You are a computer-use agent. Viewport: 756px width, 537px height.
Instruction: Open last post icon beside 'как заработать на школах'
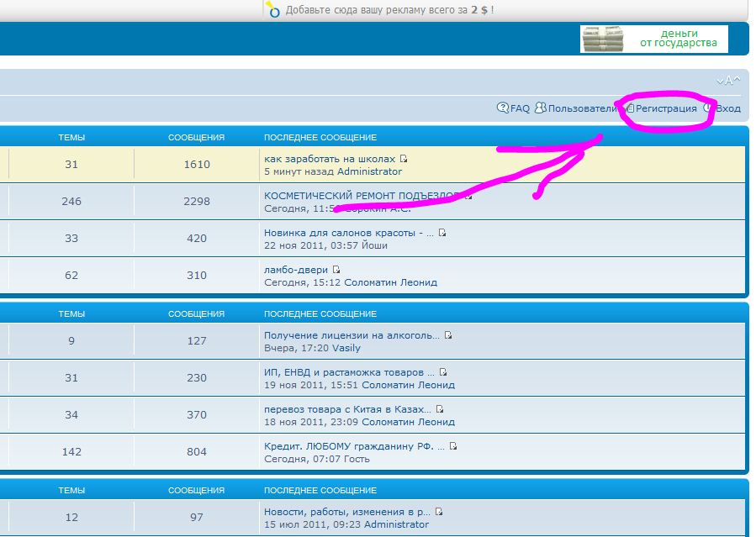pos(404,159)
